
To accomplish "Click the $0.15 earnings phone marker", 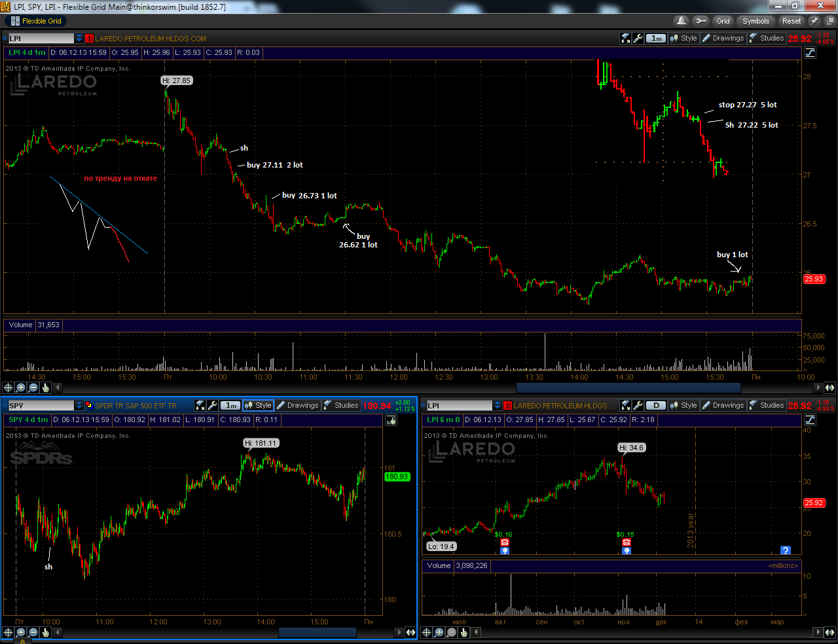I will point(626,543).
